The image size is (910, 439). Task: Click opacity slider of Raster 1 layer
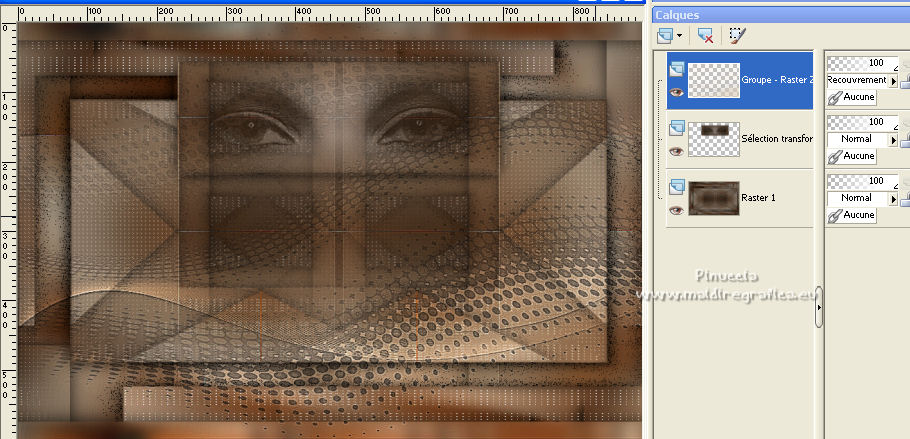(x=862, y=181)
